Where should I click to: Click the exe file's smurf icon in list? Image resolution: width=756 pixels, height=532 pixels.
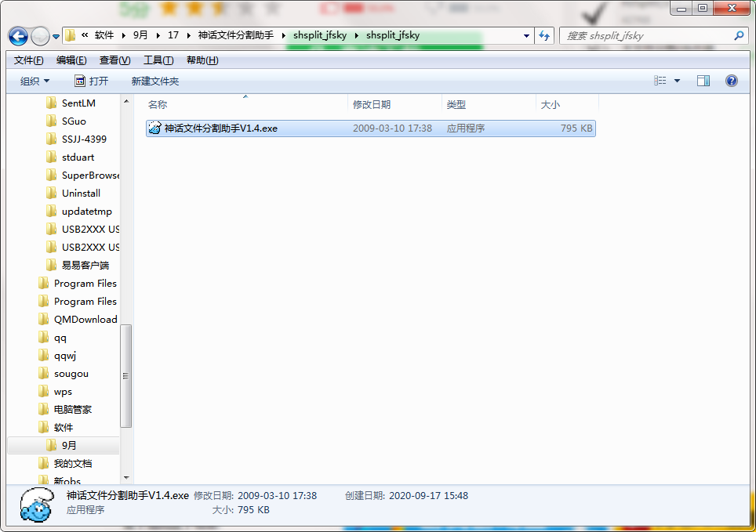(x=154, y=128)
